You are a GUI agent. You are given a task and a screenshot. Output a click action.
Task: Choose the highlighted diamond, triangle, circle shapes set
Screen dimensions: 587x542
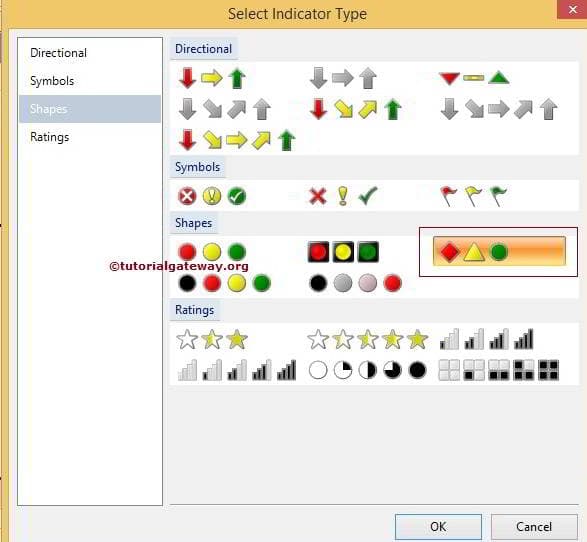[x=499, y=252]
